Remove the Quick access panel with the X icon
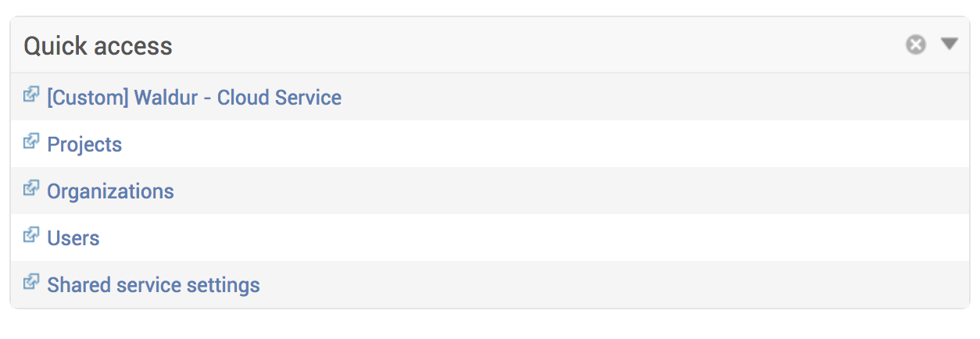The height and width of the screenshot is (339, 980). (x=915, y=45)
